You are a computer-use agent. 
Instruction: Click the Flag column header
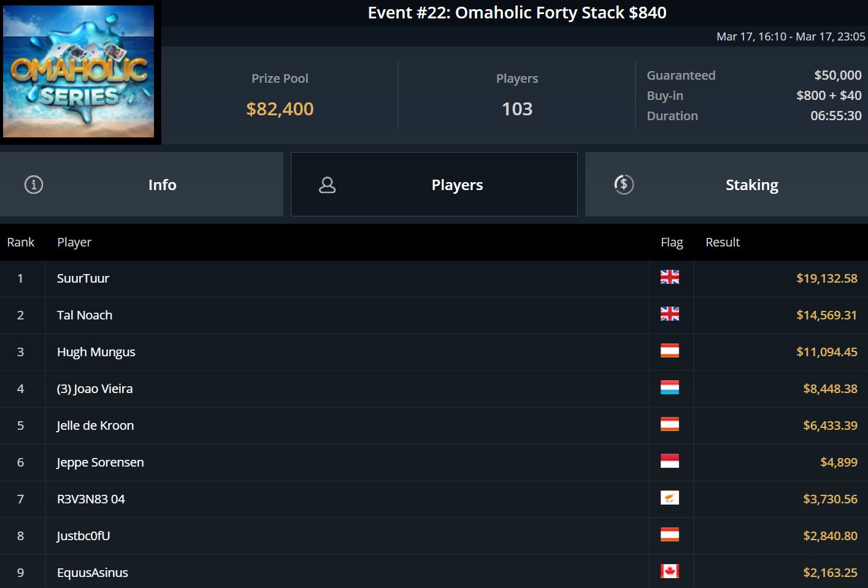click(x=672, y=242)
